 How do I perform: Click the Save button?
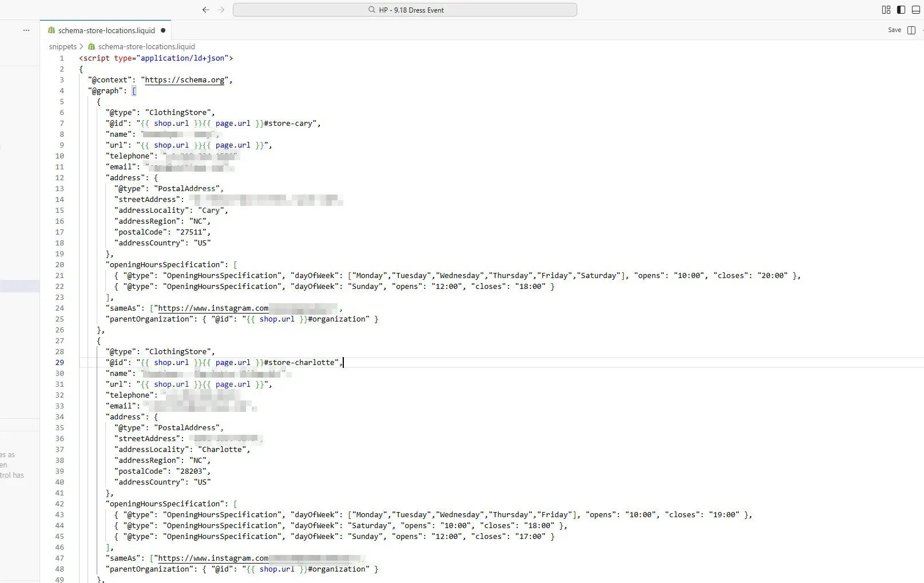(x=894, y=30)
